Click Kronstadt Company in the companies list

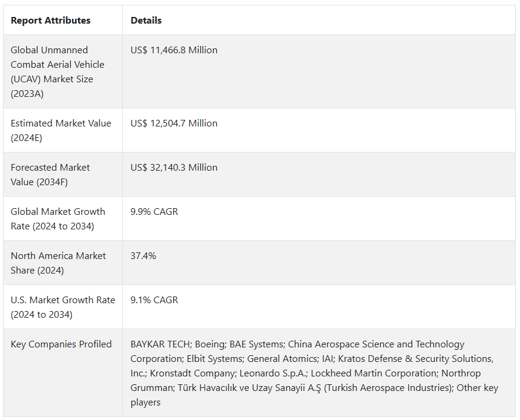(191, 373)
